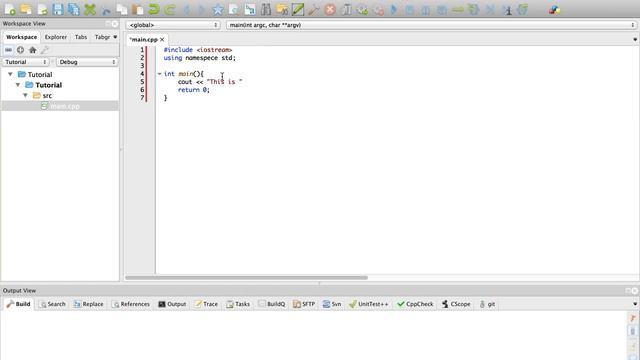Open the Tutorial project selector dropdown
This screenshot has width=640, height=360.
point(26,62)
